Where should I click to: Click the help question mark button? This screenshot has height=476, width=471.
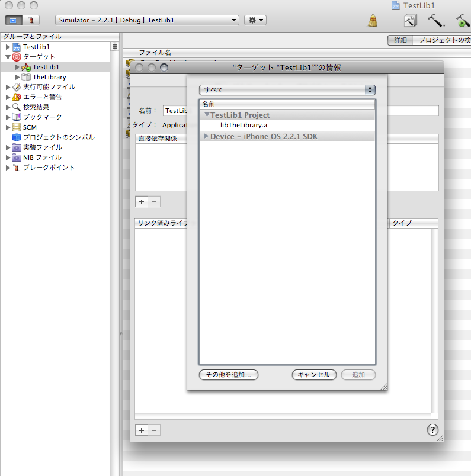point(432,430)
